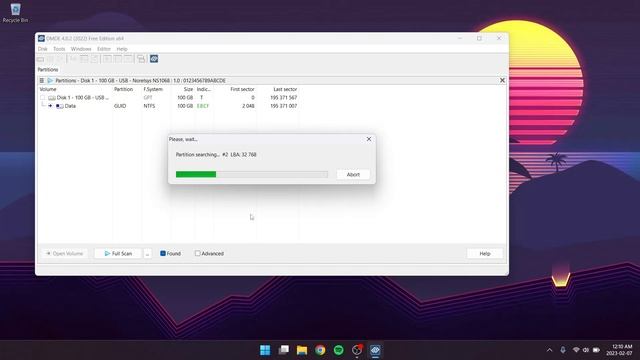The height and width of the screenshot is (360, 640).
Task: Click the green scan progress bar
Action: (251, 174)
